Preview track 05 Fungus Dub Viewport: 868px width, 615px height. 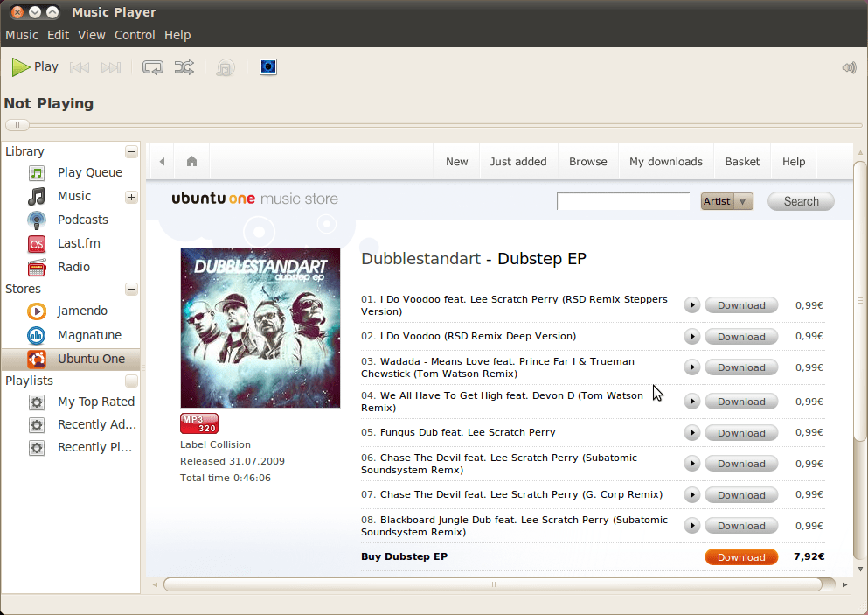coord(691,433)
